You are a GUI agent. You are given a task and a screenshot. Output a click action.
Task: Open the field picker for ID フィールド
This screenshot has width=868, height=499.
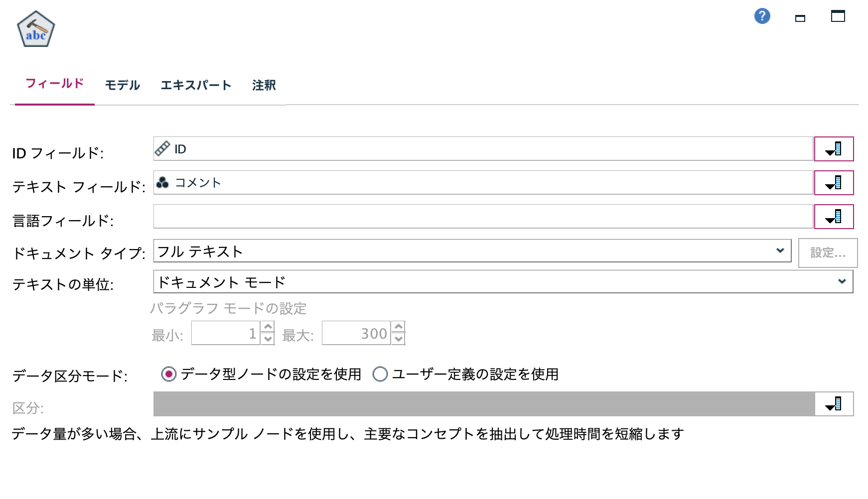coord(834,148)
